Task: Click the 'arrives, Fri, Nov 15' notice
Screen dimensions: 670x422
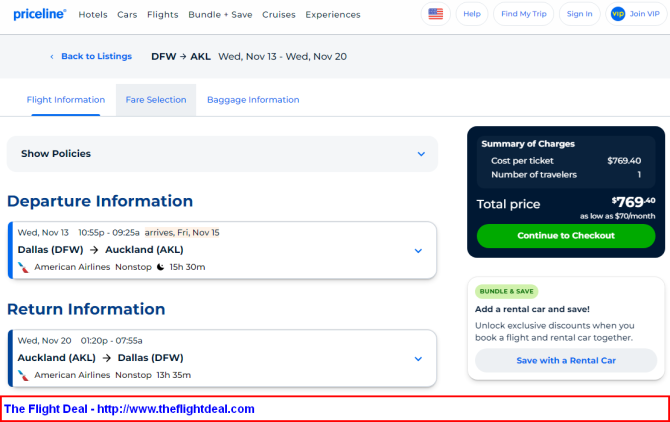Action: coord(182,233)
